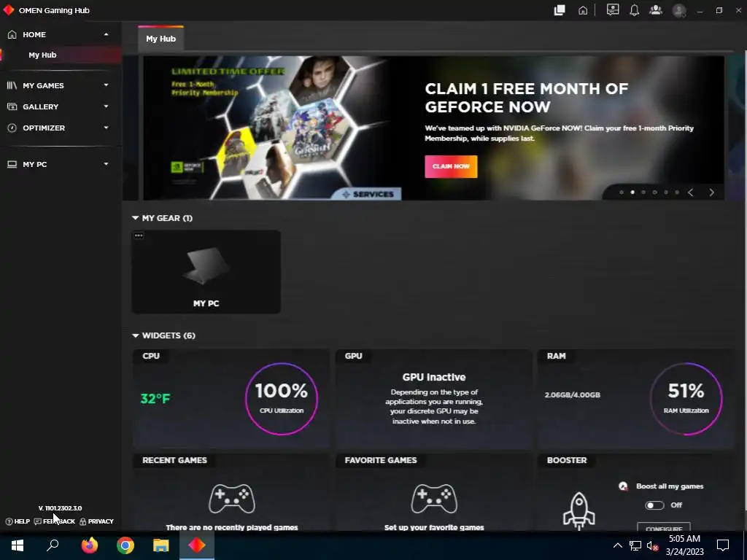Select the third banner pagination dot
Image resolution: width=747 pixels, height=560 pixels.
643,192
